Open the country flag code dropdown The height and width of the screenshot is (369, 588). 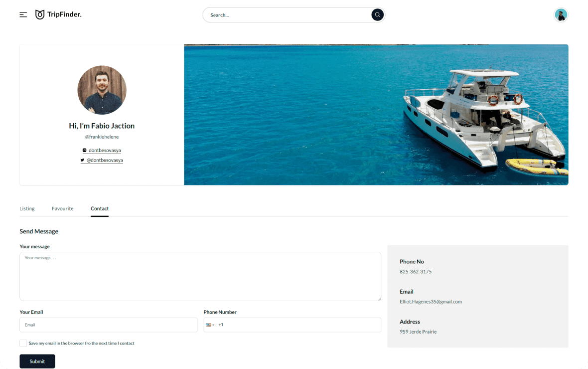(x=210, y=325)
